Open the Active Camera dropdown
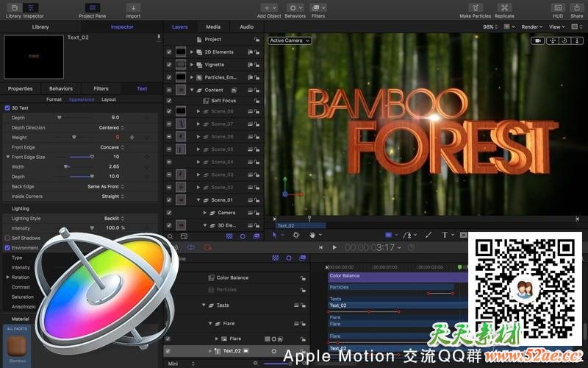 tap(290, 40)
